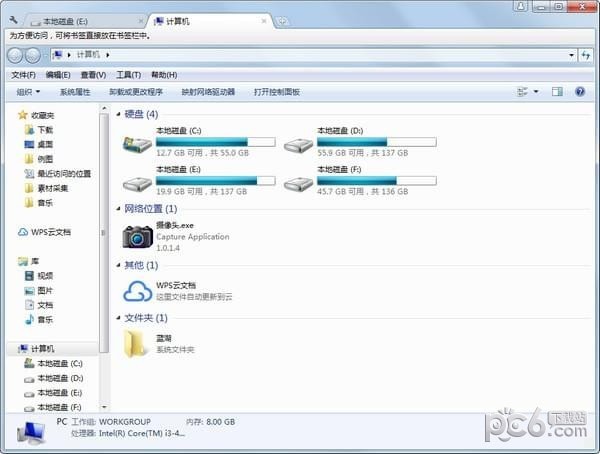The height and width of the screenshot is (454, 600).
Task: Select 本地磁盘 (C:) in sidebar tree
Action: (53, 364)
